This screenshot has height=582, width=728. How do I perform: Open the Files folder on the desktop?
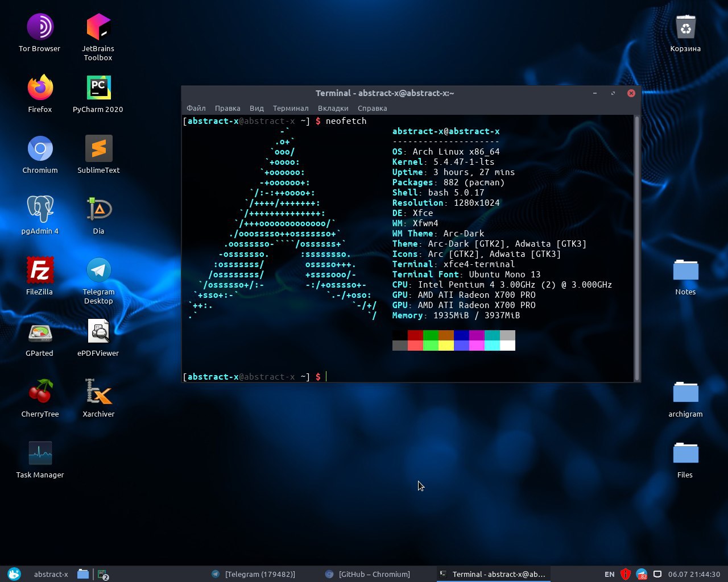pyautogui.click(x=685, y=460)
